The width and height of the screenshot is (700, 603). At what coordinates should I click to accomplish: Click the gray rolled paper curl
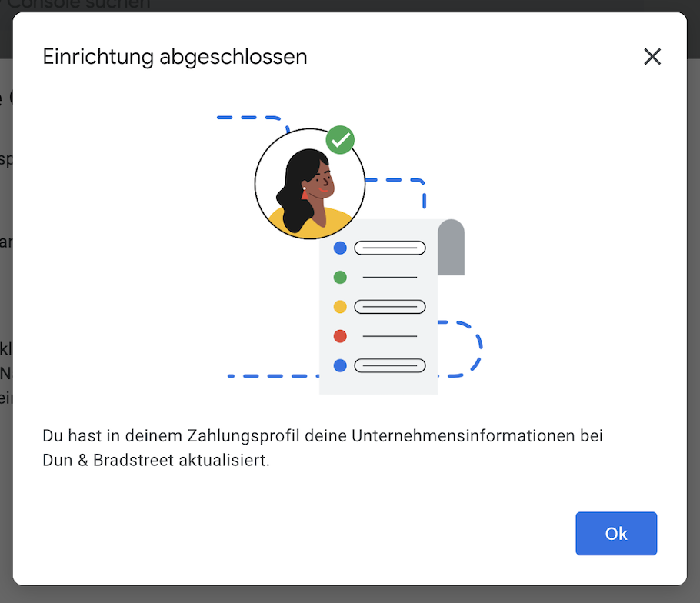tap(451, 248)
